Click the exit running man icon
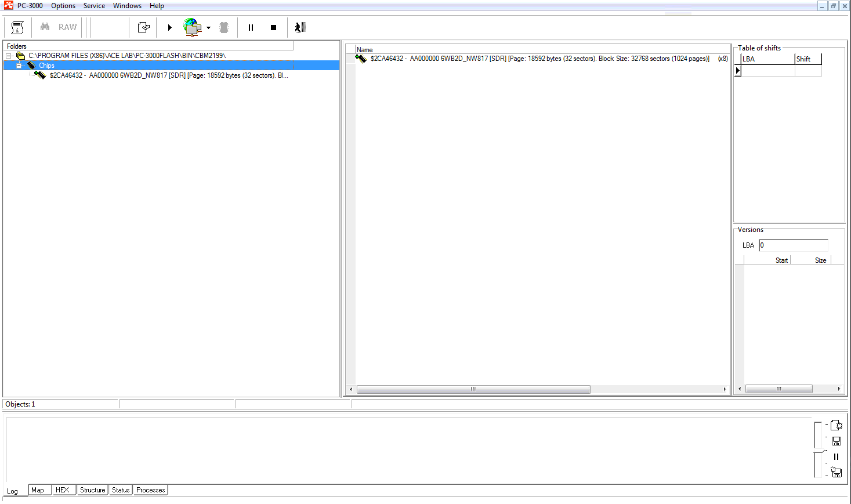 click(x=300, y=27)
